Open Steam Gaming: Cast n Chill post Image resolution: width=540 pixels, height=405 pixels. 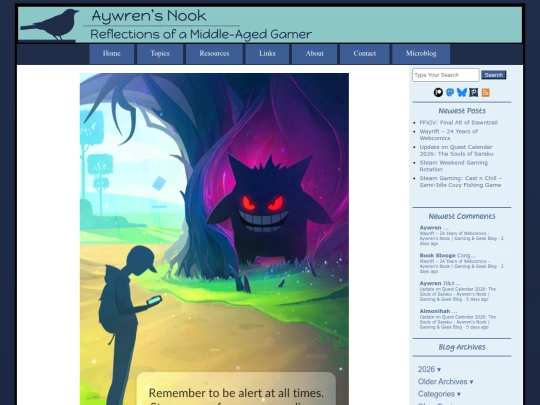point(460,181)
